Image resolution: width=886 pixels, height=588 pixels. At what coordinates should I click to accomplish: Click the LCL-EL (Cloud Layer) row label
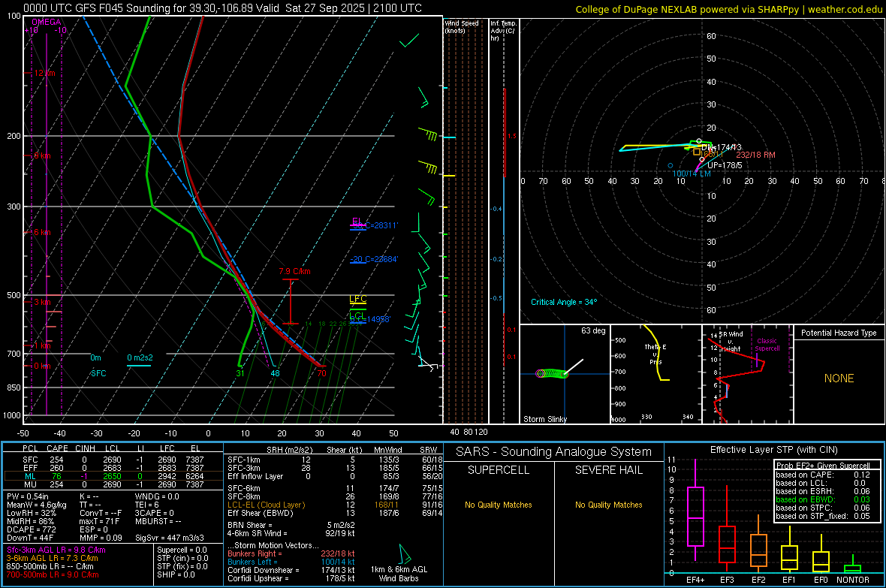266,505
